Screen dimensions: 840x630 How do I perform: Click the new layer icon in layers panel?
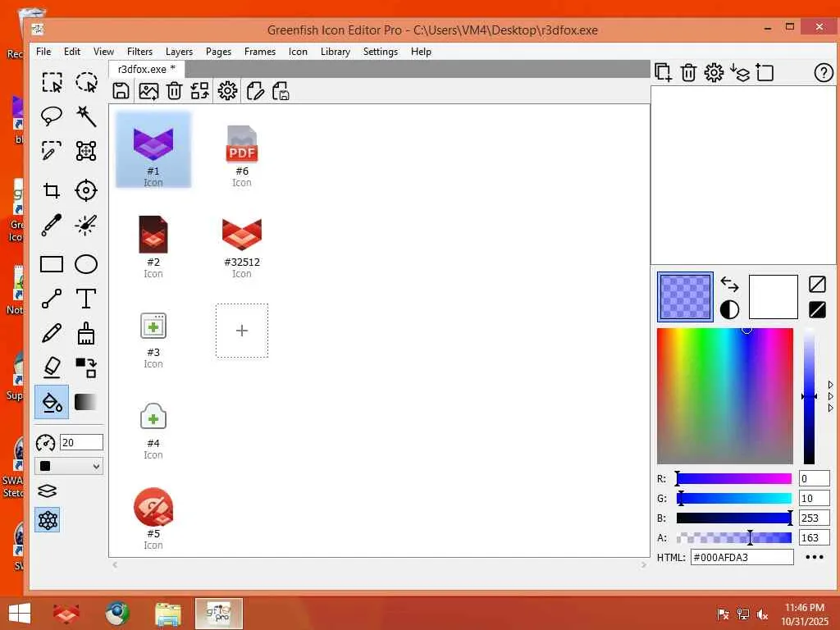663,72
